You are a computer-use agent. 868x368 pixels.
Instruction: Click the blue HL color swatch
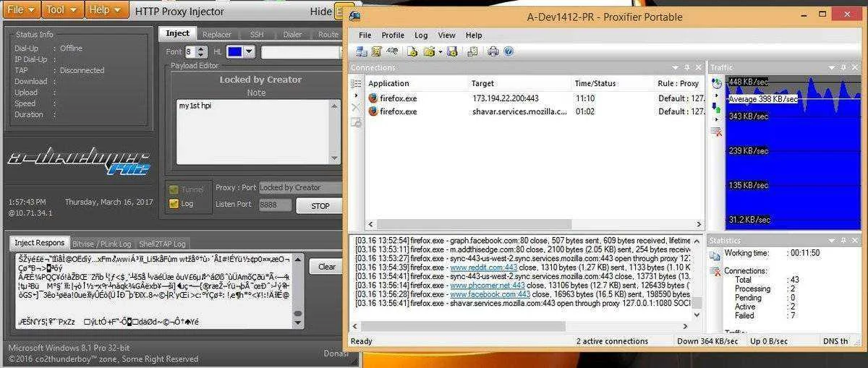tap(234, 51)
